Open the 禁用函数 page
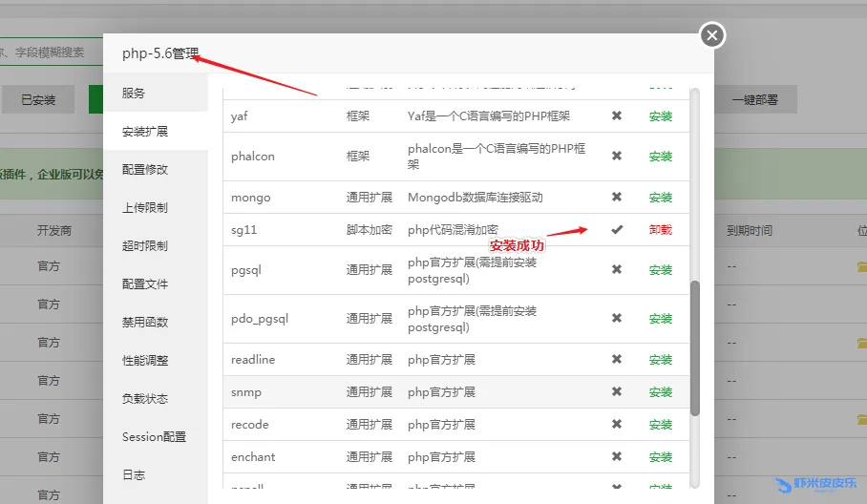This screenshot has width=867, height=504. click(x=145, y=323)
